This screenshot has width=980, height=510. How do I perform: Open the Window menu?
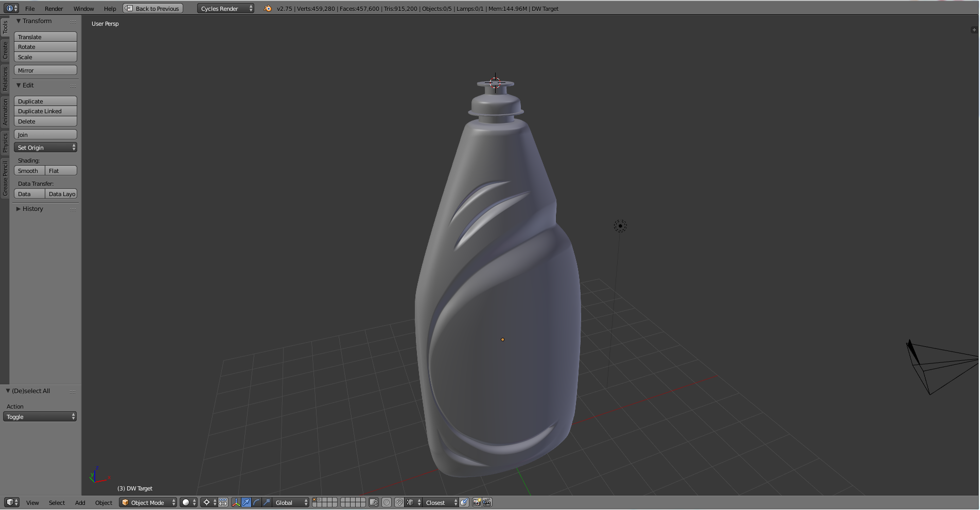click(x=83, y=9)
